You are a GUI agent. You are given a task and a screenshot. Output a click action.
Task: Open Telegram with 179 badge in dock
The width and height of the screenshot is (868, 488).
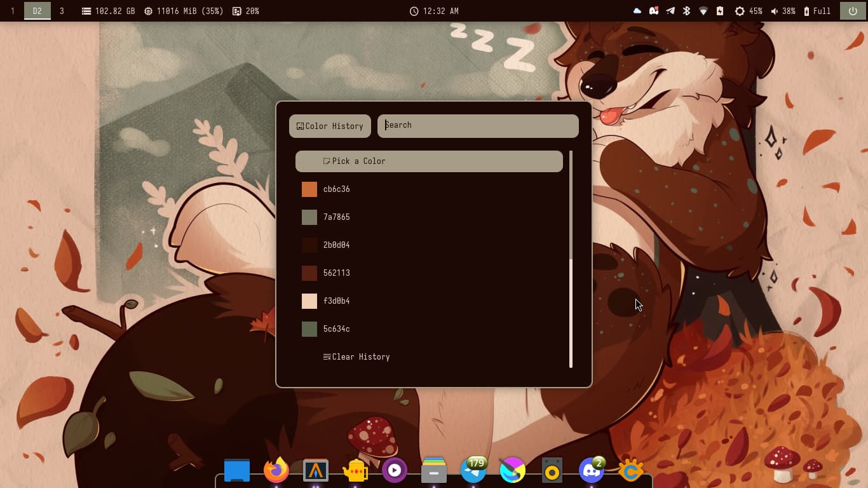click(x=473, y=471)
